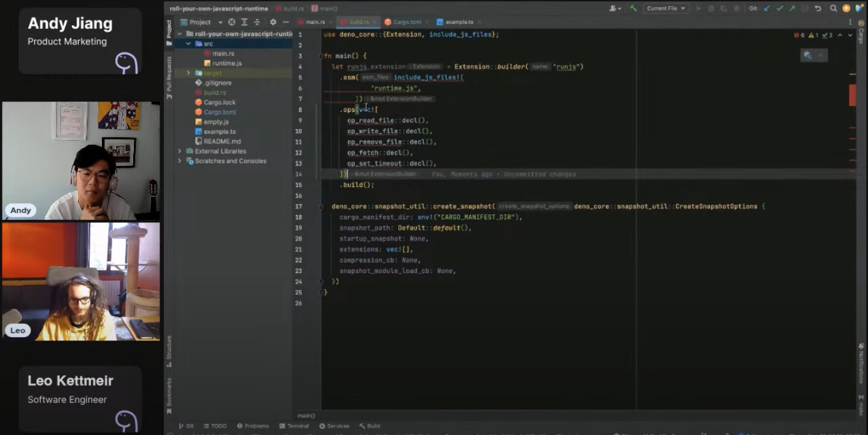Open Search Everywhere with the magnifier icon
868x435 pixels.
point(832,9)
